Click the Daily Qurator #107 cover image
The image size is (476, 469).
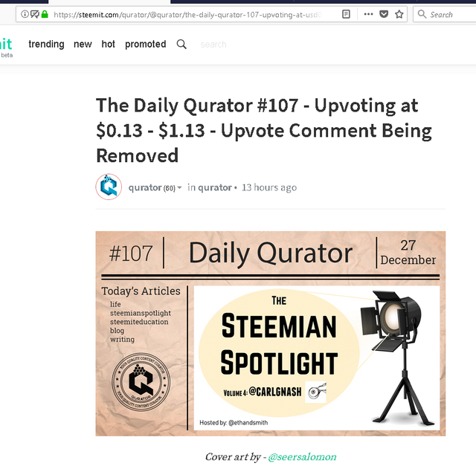[271, 334]
